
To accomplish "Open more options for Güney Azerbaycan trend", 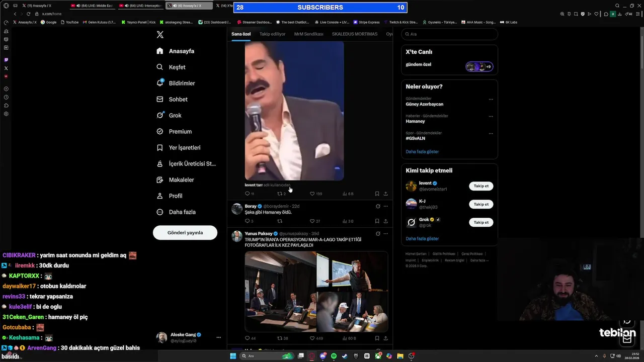I will (x=491, y=100).
